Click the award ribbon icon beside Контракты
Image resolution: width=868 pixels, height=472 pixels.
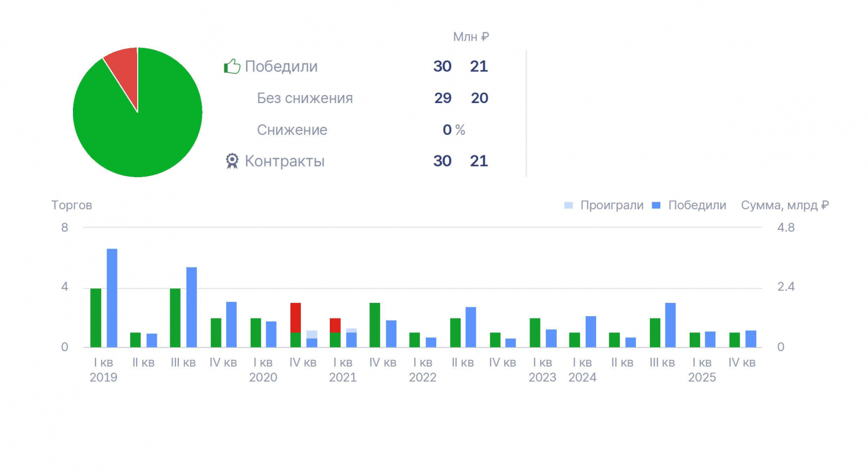tap(232, 161)
